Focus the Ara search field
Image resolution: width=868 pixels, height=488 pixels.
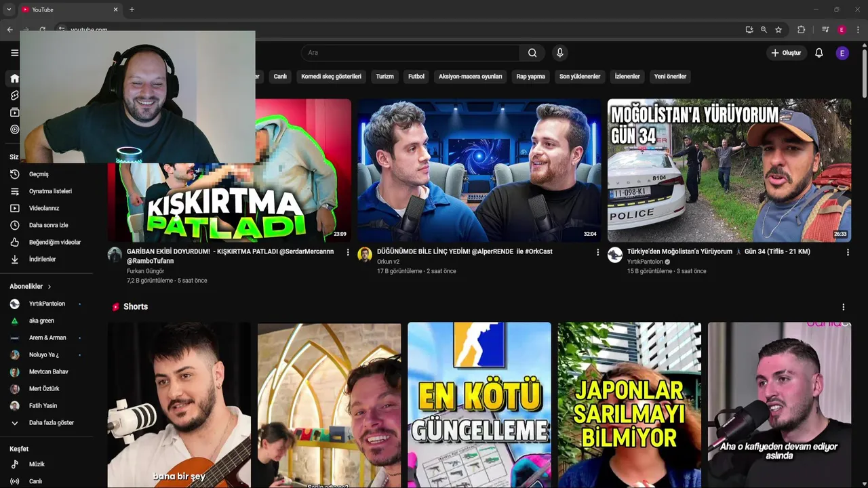pyautogui.click(x=410, y=53)
